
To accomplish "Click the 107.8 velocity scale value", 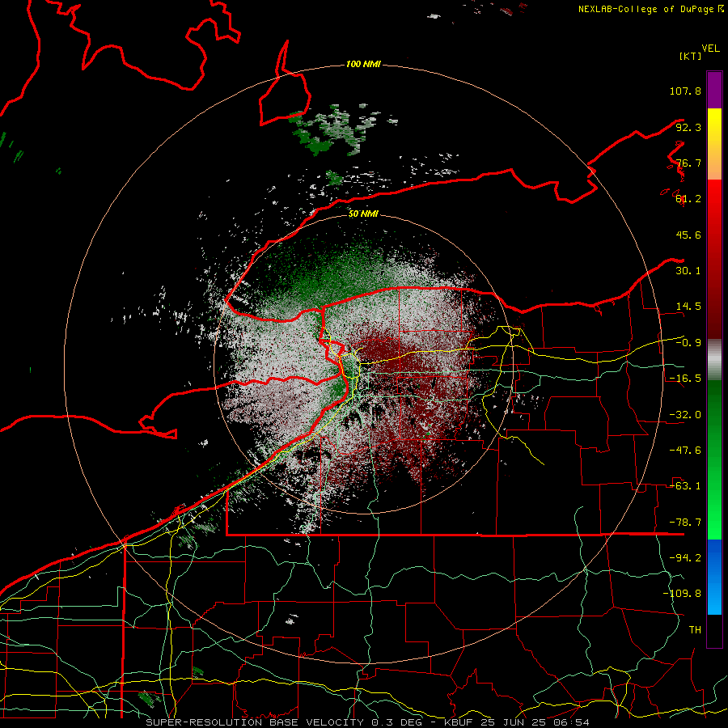I will click(x=685, y=91).
